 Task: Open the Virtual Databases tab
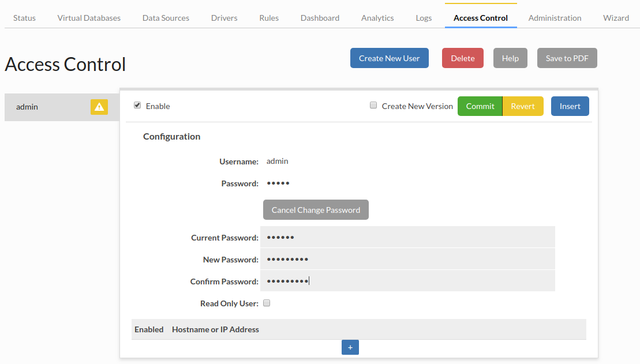pos(89,18)
